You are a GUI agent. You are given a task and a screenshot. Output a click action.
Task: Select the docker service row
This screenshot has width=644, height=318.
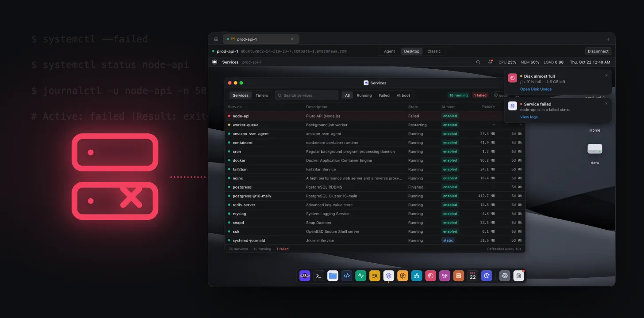(x=375, y=160)
